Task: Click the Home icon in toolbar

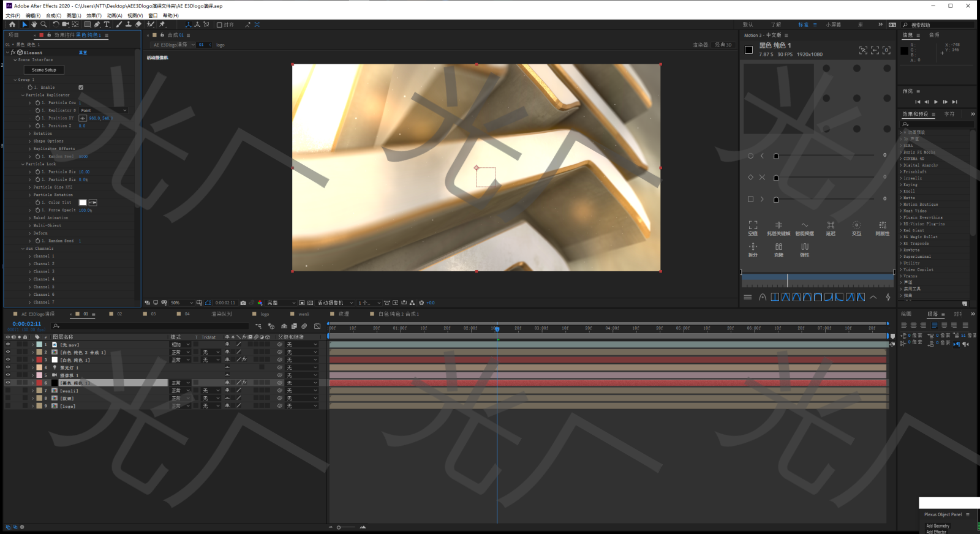Action: click(12, 24)
